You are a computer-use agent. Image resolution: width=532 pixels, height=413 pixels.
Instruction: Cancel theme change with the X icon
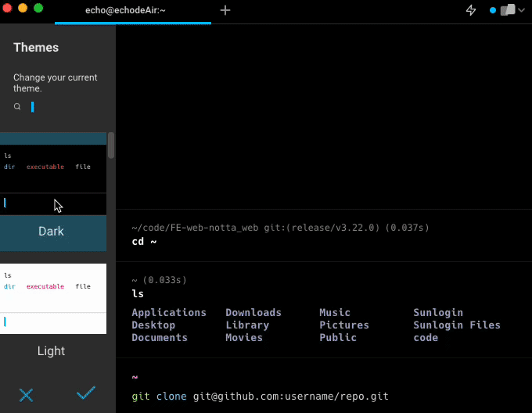(26, 395)
